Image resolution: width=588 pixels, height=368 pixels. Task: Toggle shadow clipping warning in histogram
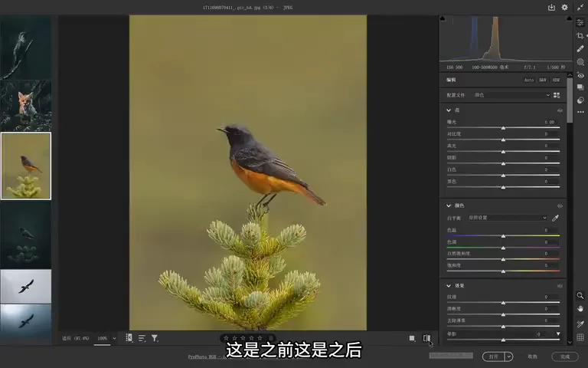coord(443,18)
